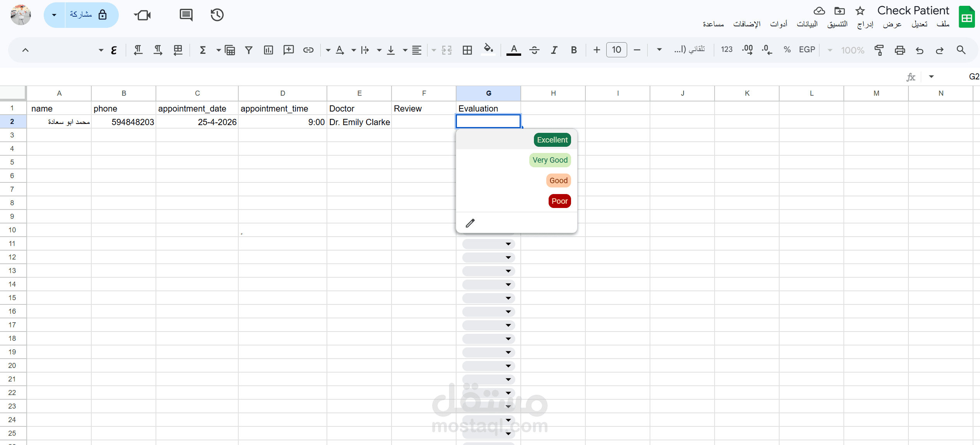Choose the red Poor chip
This screenshot has width=980, height=445.
tap(559, 201)
